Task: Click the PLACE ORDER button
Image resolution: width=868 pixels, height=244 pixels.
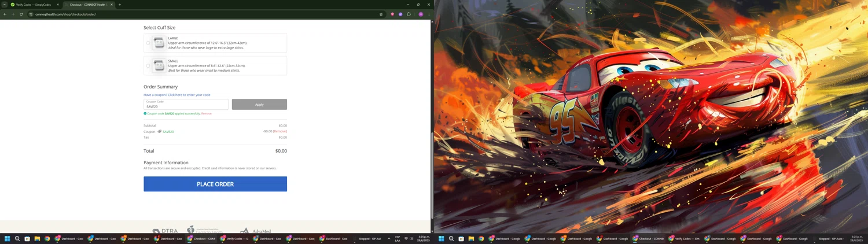Action: pyautogui.click(x=215, y=184)
